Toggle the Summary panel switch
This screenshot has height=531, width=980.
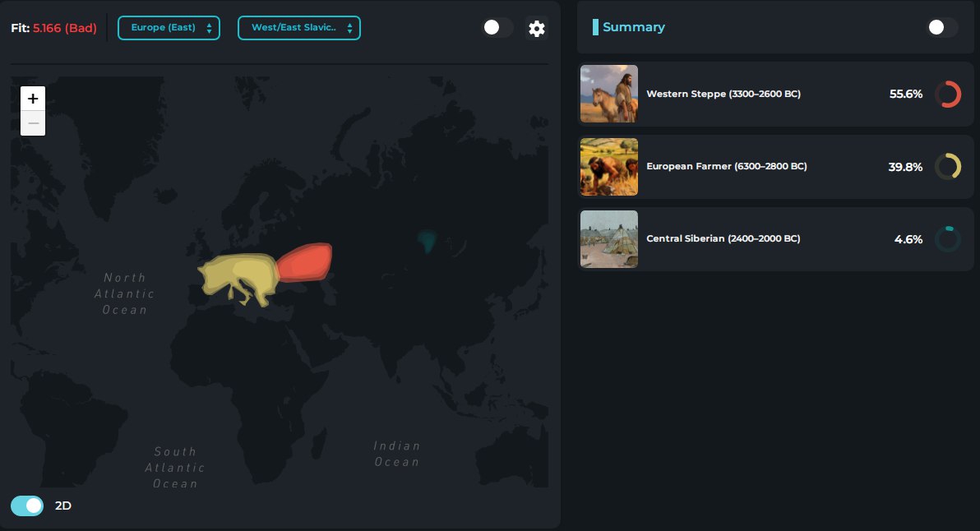point(942,27)
